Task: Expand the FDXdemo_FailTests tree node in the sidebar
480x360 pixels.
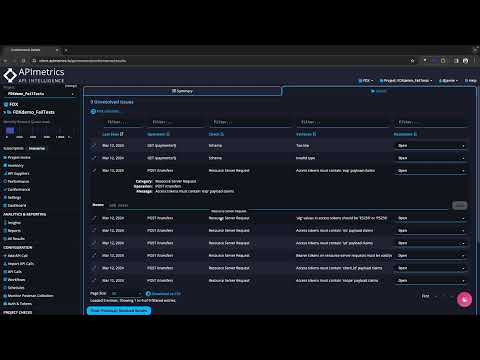Action: (x=5, y=112)
